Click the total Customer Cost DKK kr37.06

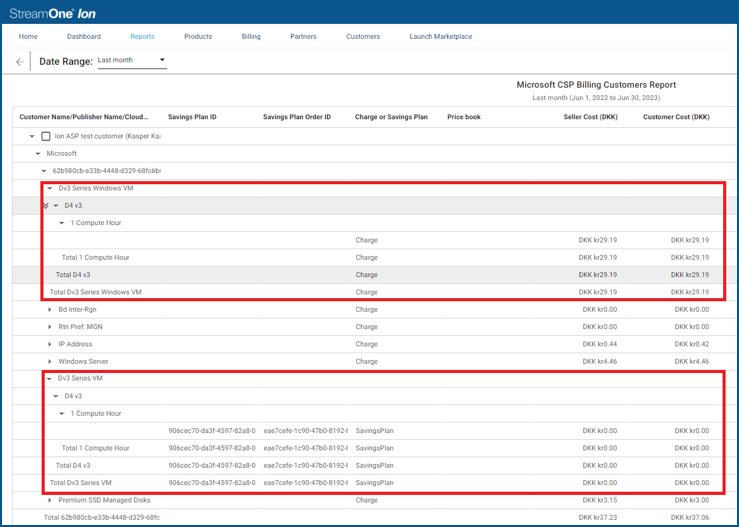click(690, 518)
